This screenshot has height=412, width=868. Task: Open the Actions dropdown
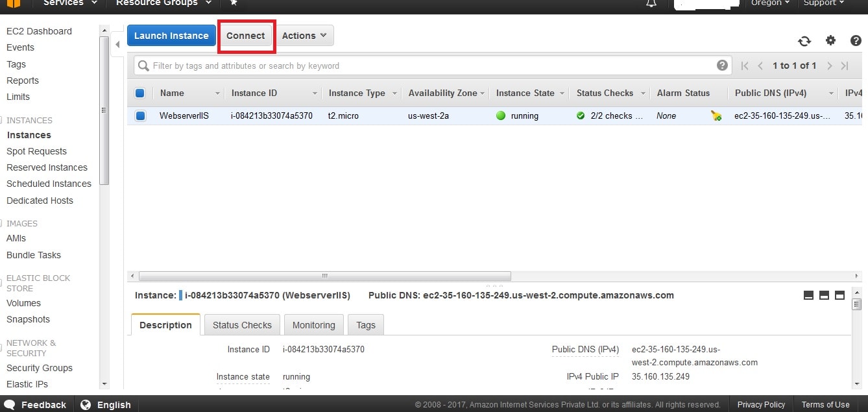[x=304, y=36]
